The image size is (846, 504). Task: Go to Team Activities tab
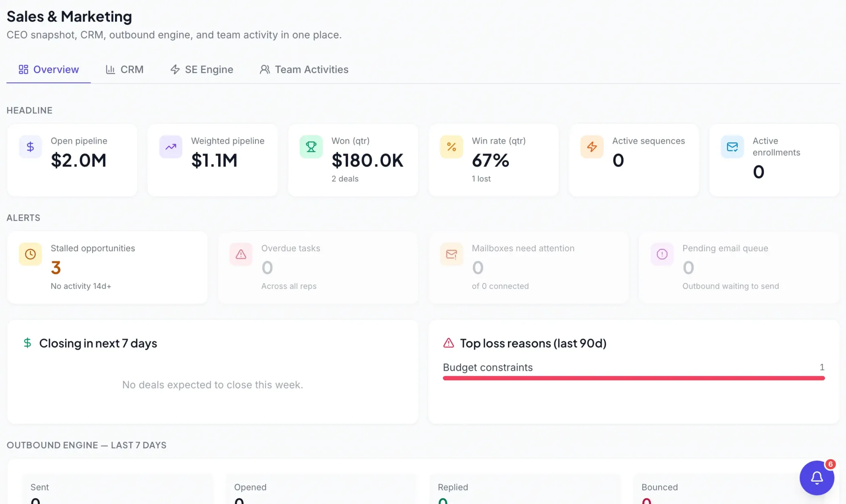(x=304, y=69)
